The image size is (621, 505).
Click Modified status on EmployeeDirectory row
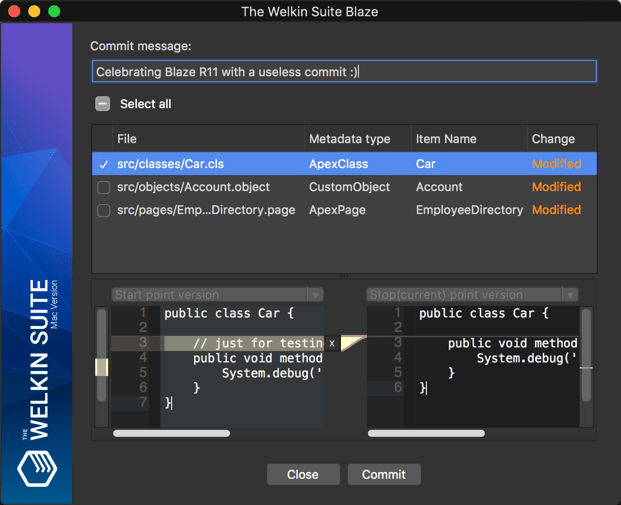[x=556, y=210]
